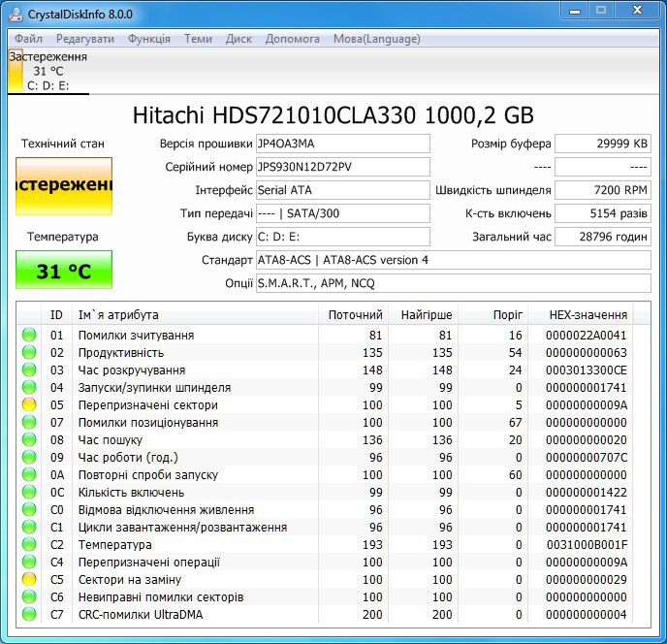The height and width of the screenshot is (644, 667).
Task: Click the green 31 °C temperature button
Action: click(64, 270)
